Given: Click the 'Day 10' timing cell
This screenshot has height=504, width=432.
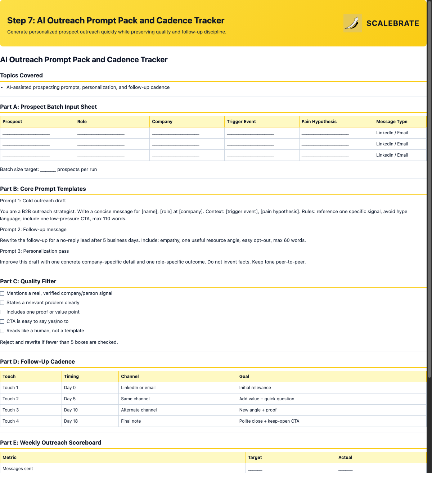Looking at the screenshot, I should click(90, 410).
